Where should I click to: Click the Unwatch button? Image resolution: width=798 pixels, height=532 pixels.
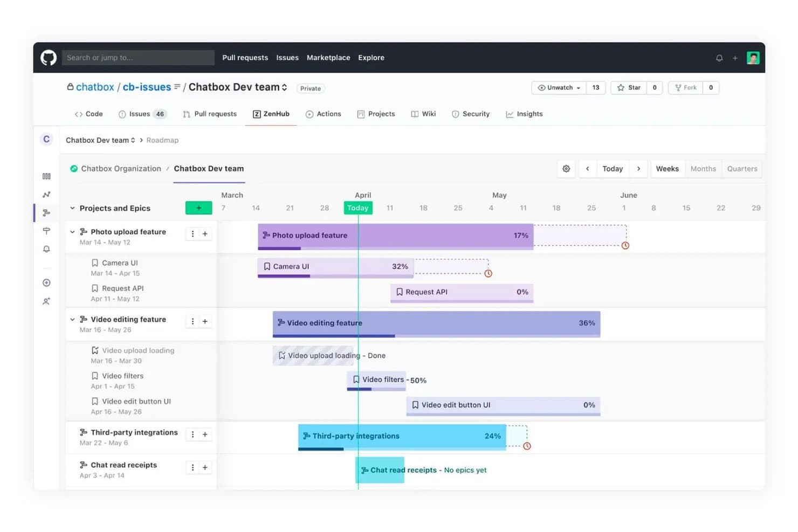coord(559,87)
